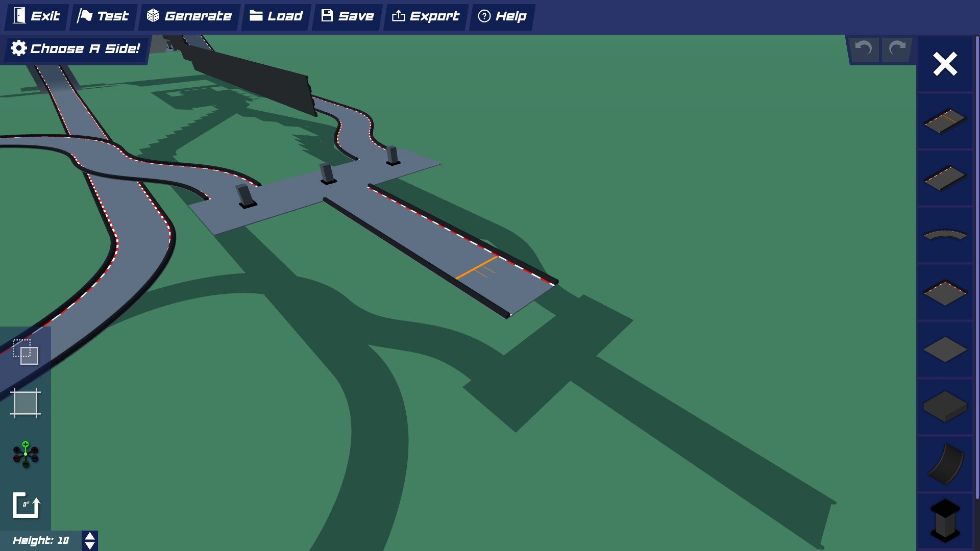This screenshot has width=980, height=551.
Task: Select the black pillar piece
Action: click(x=945, y=520)
